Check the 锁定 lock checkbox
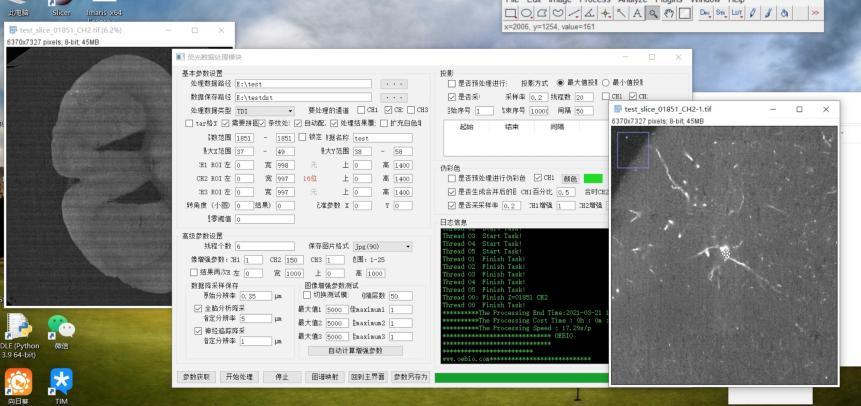861x406 pixels. 303,137
